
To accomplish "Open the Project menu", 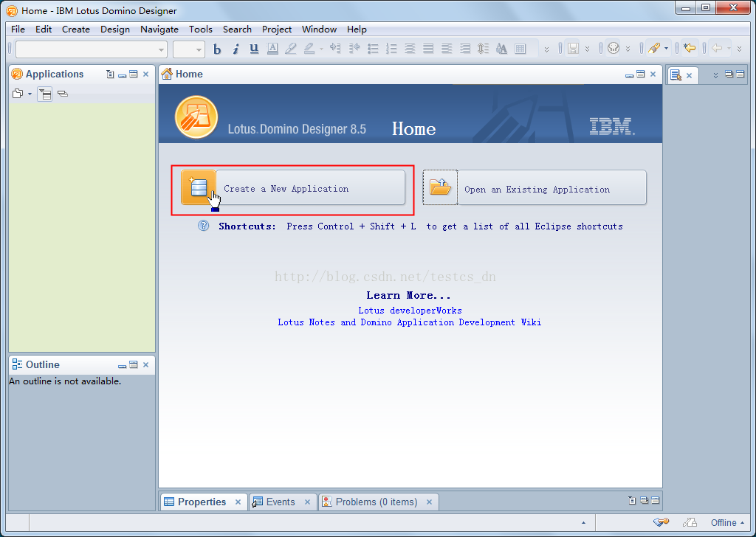I will tap(277, 30).
